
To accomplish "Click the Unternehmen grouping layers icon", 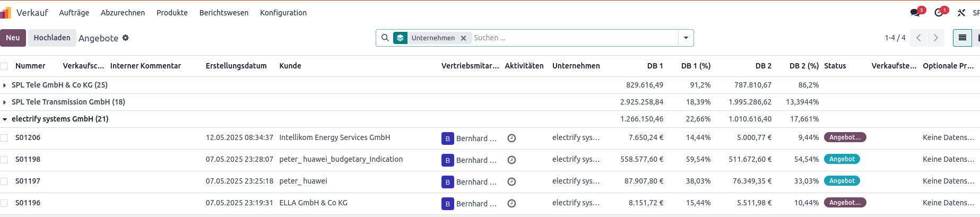I will (400, 38).
